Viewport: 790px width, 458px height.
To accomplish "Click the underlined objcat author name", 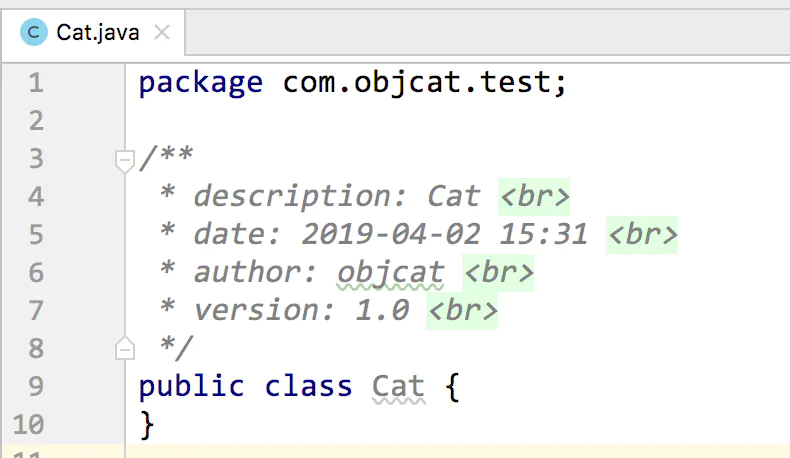I will [390, 273].
